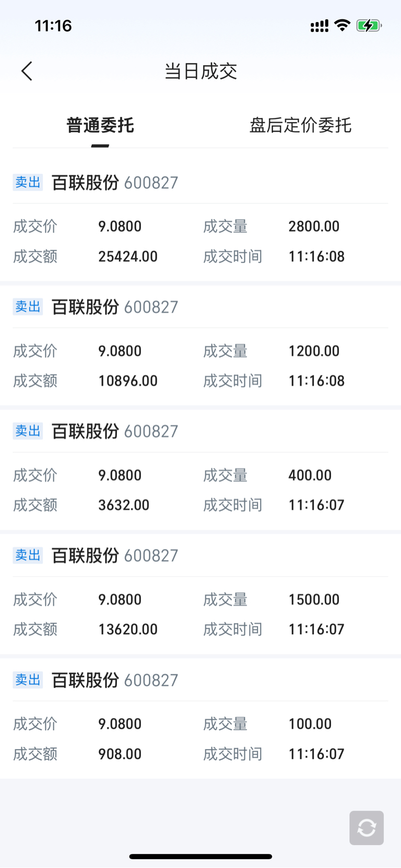Tap the 当日成交 page title
The image size is (401, 868).
pyautogui.click(x=200, y=71)
